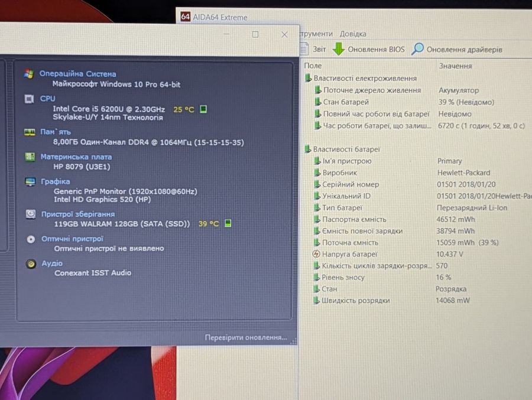The image size is (532, 400).
Task: Click the green Оновлення BIOS arrow icon
Action: coord(338,49)
